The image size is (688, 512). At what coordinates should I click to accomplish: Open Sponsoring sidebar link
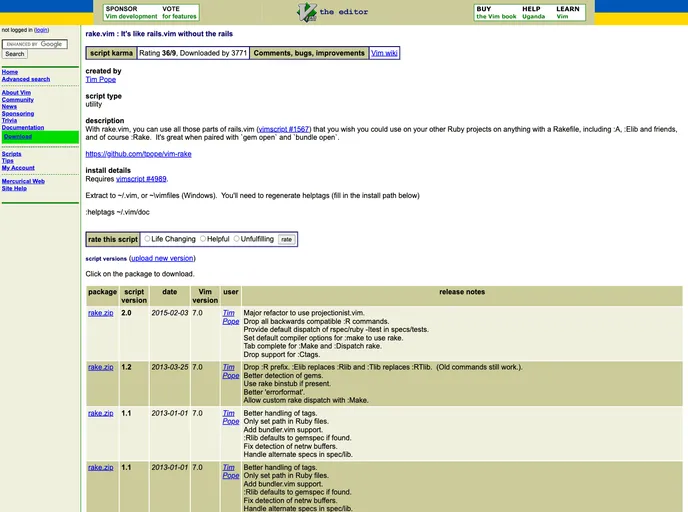click(x=18, y=114)
